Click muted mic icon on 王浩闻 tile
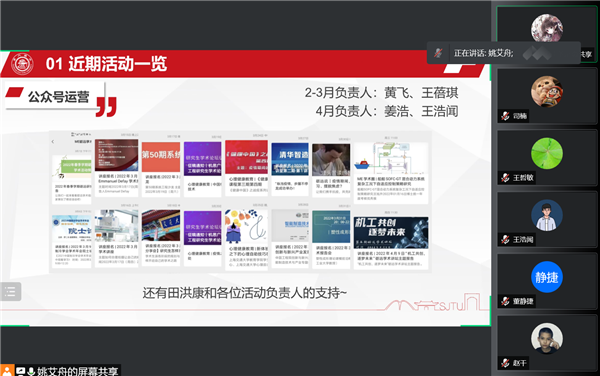 [505, 239]
